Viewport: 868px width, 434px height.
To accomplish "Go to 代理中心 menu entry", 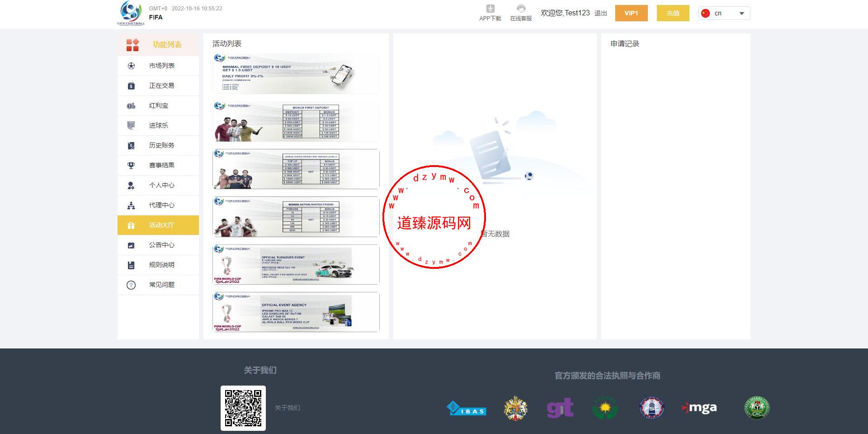I will coord(158,205).
